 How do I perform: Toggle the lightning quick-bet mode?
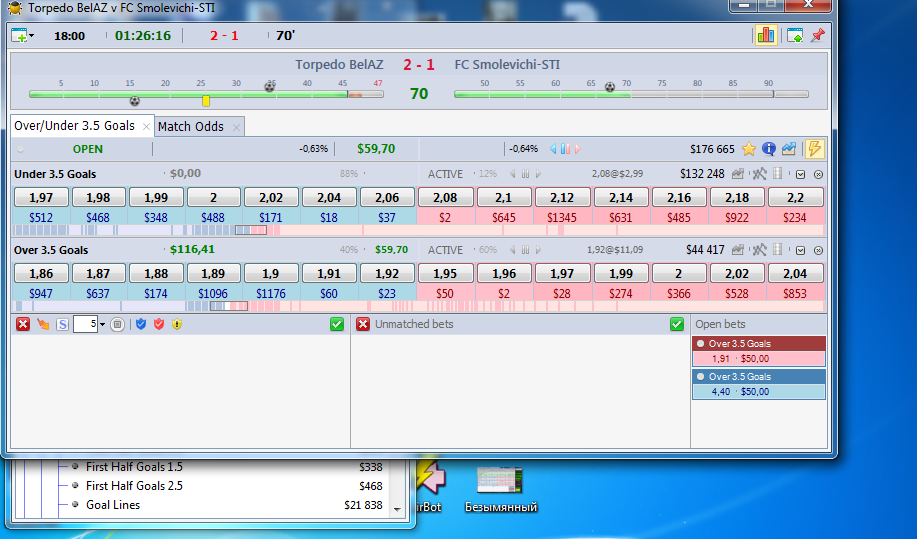814,149
